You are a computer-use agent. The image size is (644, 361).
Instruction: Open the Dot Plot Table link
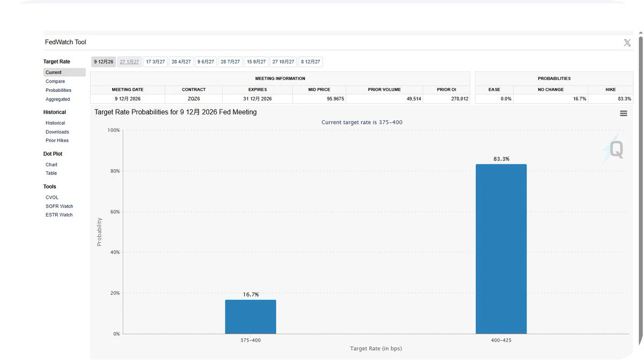(x=52, y=173)
